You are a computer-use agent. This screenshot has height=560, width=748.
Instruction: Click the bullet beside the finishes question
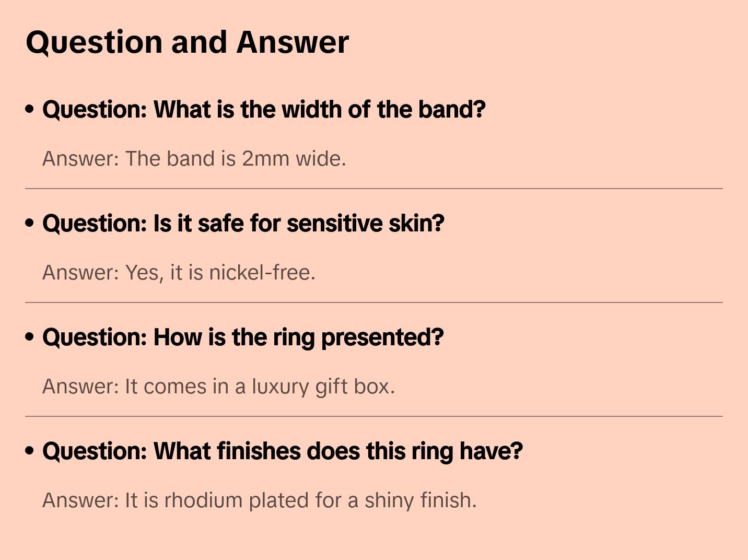[x=30, y=451]
